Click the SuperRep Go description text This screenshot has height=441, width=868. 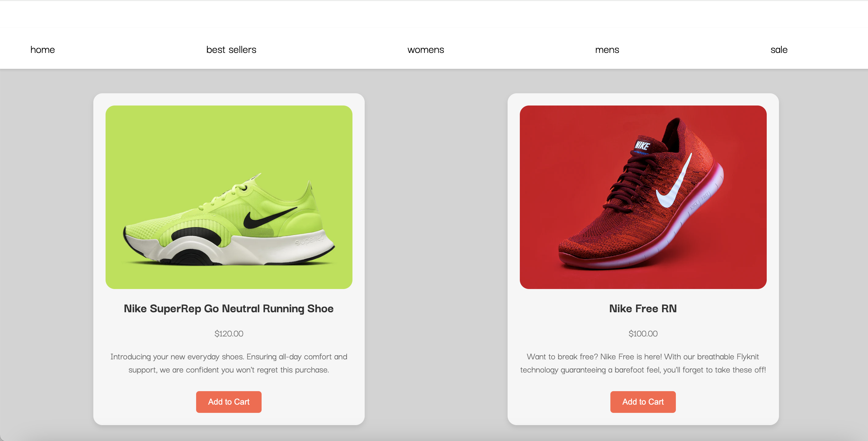[229, 363]
